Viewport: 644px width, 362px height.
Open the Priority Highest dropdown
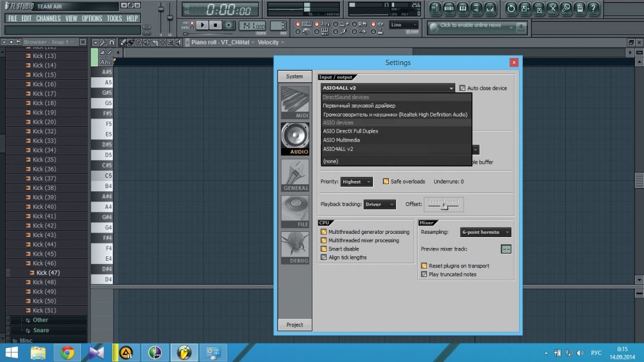[x=357, y=182]
